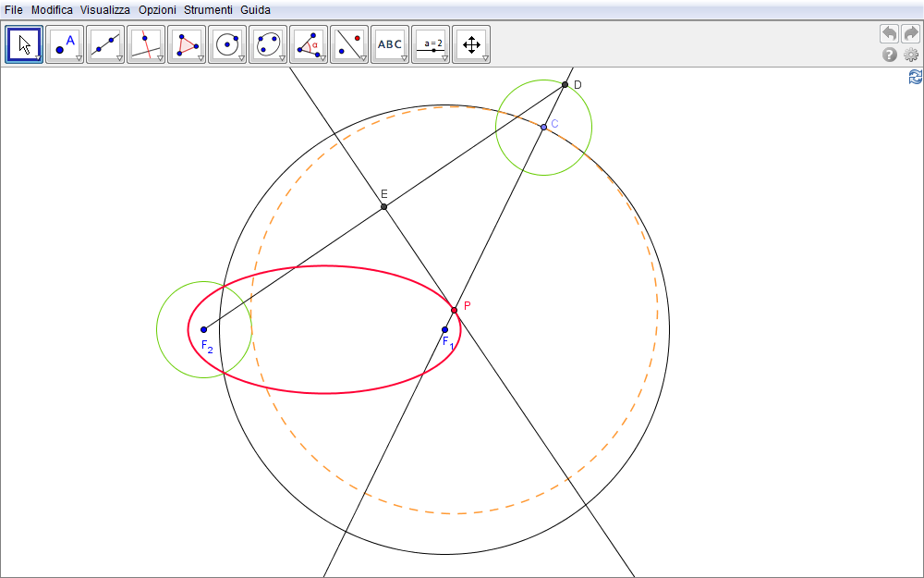The width and height of the screenshot is (924, 578).
Task: Select the Move arrow tool
Action: click(25, 43)
